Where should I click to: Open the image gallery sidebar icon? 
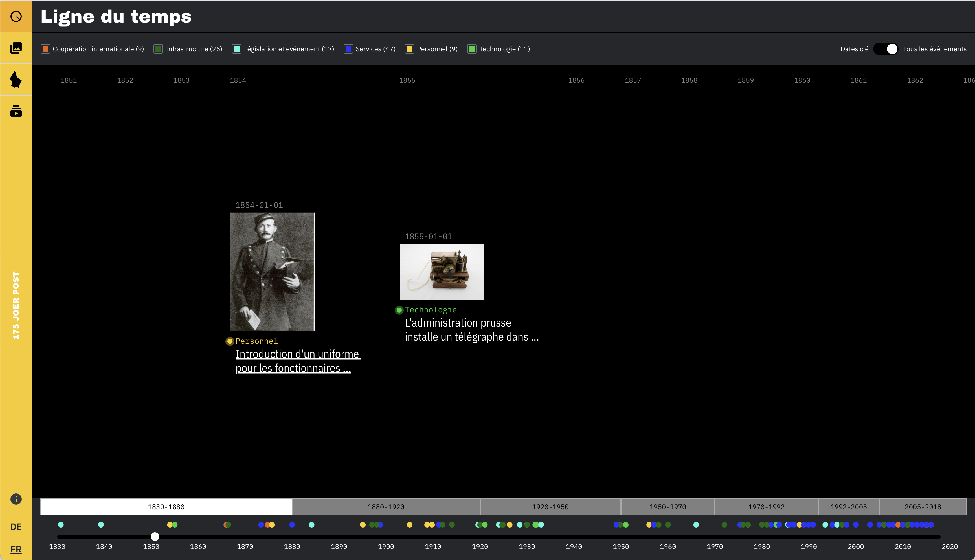tap(16, 48)
